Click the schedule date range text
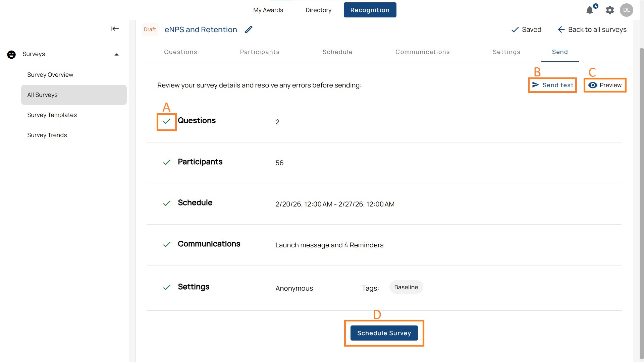 click(335, 204)
